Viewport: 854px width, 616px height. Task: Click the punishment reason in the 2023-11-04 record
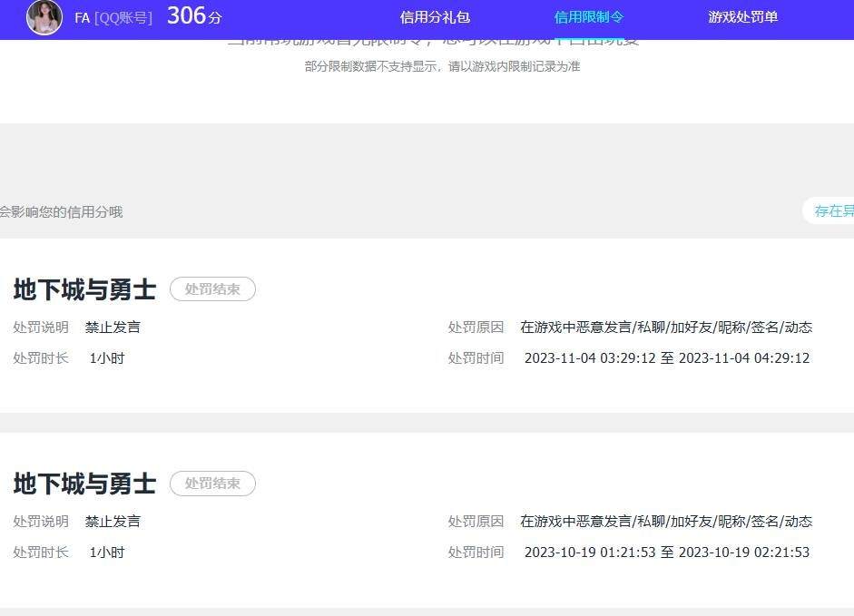[x=666, y=328]
